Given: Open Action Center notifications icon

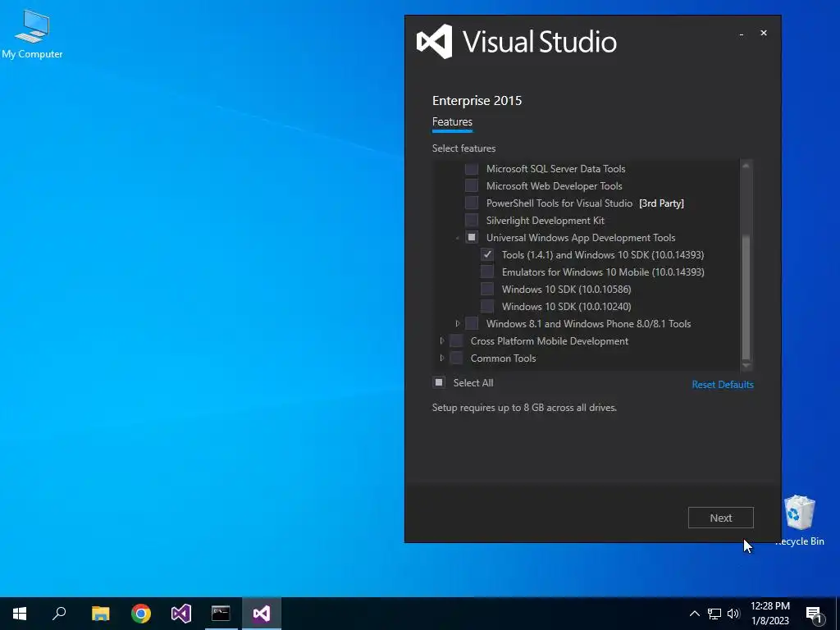Looking at the screenshot, I should [x=814, y=614].
